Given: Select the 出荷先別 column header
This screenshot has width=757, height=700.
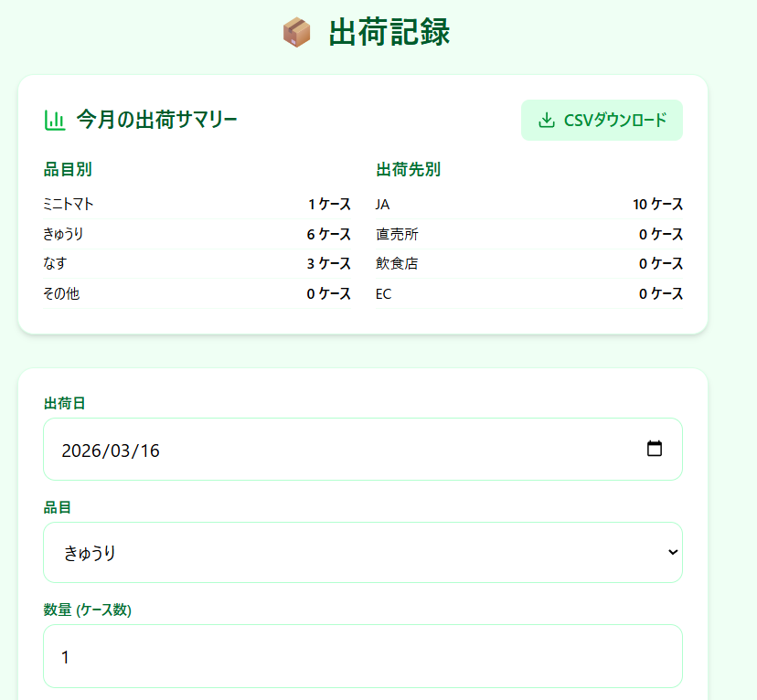Looking at the screenshot, I should tap(400, 170).
